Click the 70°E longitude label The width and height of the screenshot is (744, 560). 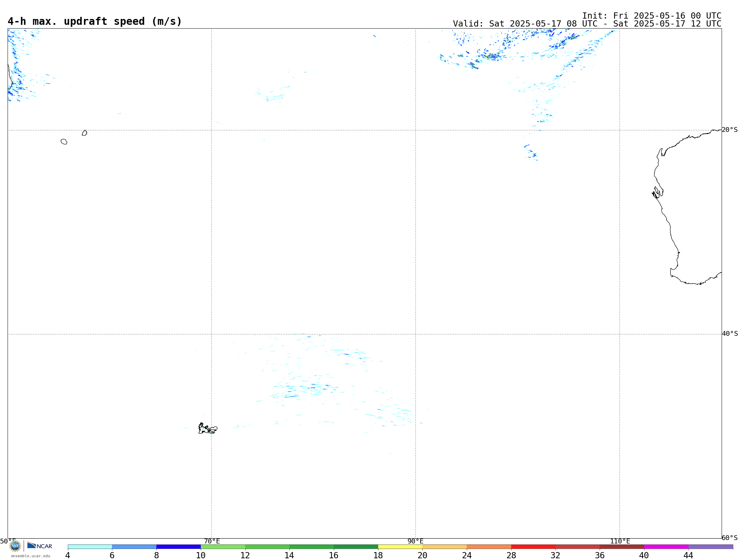(212, 541)
